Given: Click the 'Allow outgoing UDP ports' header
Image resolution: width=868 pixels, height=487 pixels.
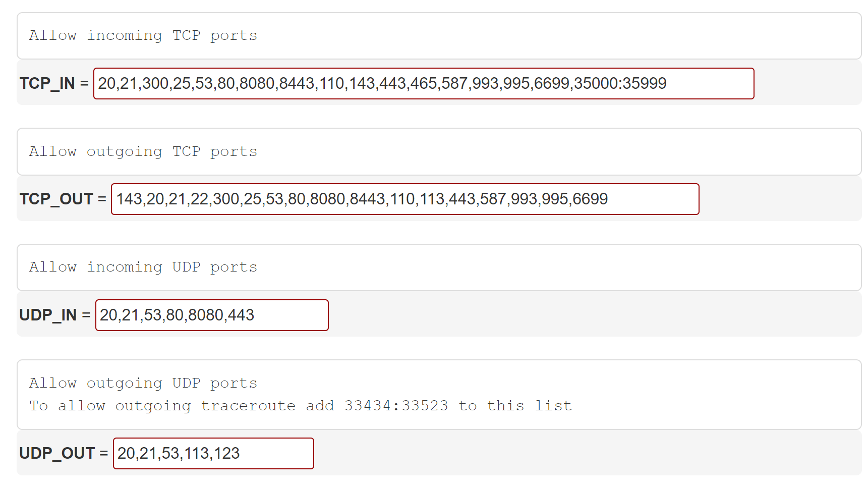Looking at the screenshot, I should click(x=143, y=383).
